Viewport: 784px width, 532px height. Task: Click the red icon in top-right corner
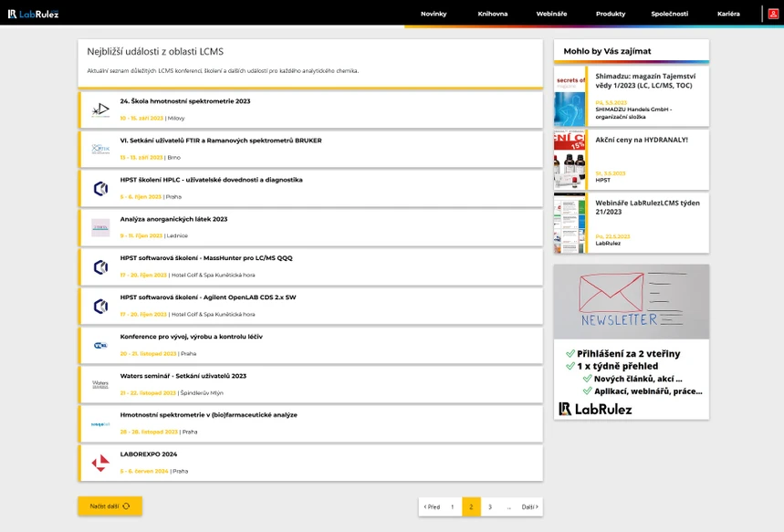click(772, 14)
